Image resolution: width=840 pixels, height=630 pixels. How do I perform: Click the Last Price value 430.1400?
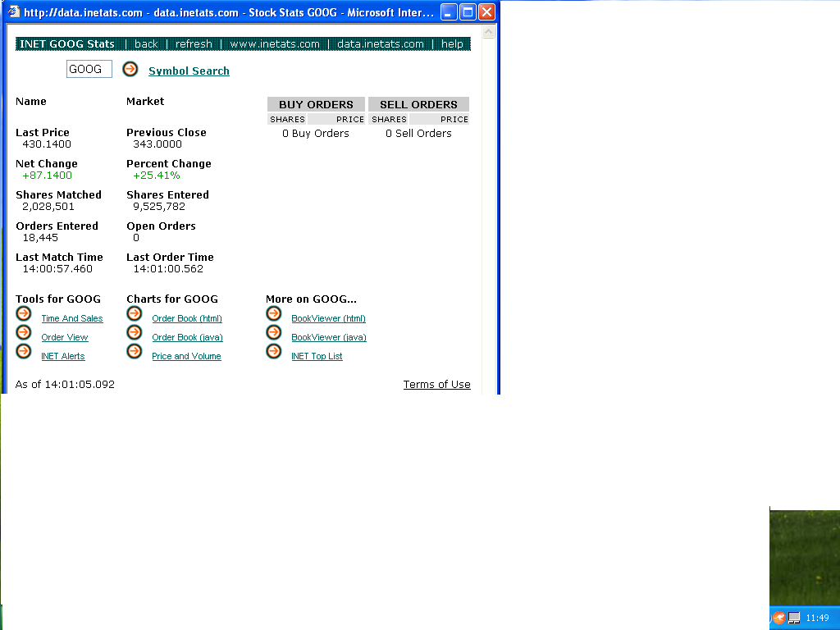coord(47,144)
